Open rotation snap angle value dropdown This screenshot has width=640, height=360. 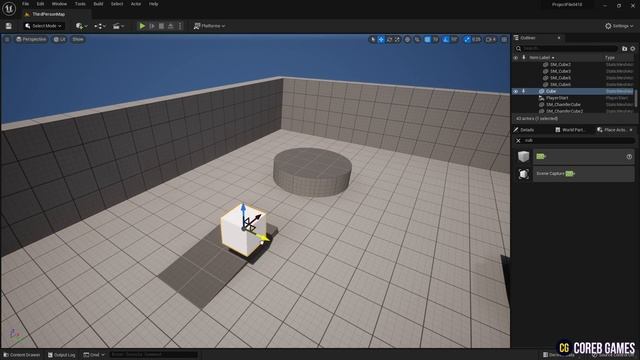coord(454,40)
